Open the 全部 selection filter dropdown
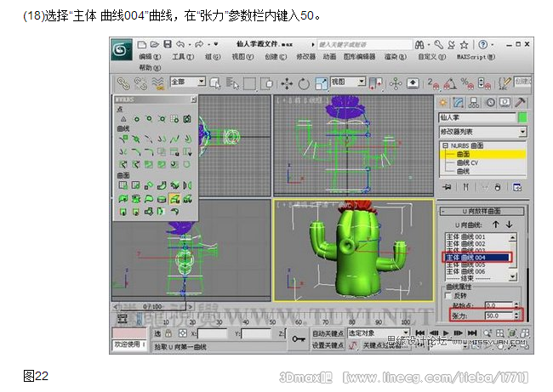This screenshot has width=553, height=392. (x=188, y=82)
